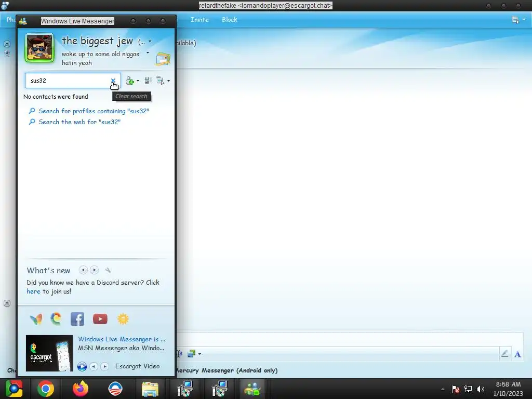Open the email inbox envelope icon
532x399 pixels.
[163, 59]
